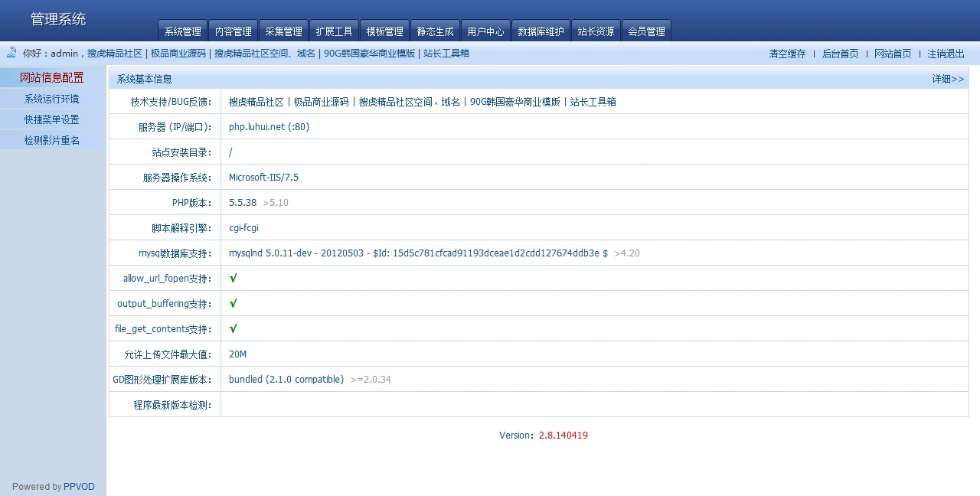Open 快捷菜单设置 in the sidebar
This screenshot has width=980, height=496.
[x=52, y=119]
